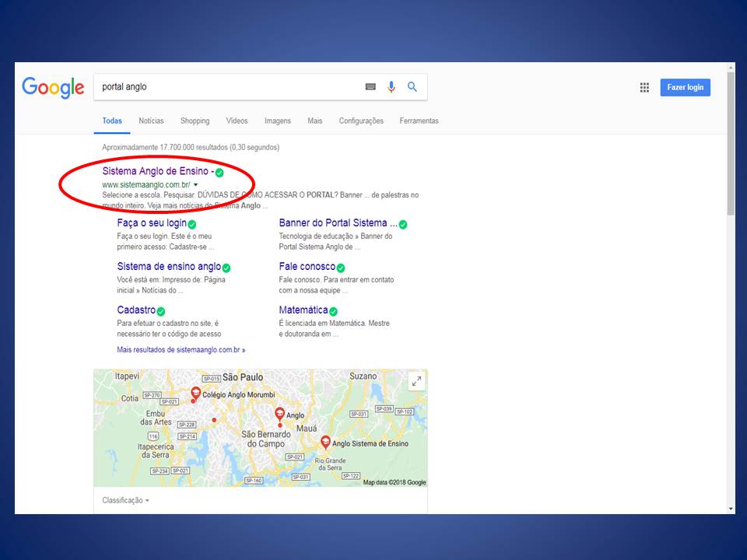Click the green checkmark beside Matemática

(x=334, y=311)
